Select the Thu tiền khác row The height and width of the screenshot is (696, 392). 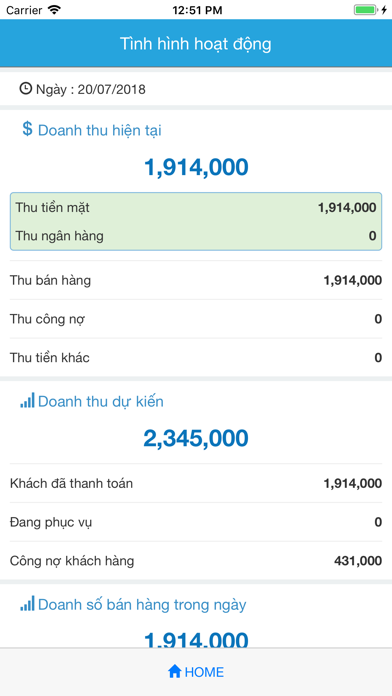196,357
